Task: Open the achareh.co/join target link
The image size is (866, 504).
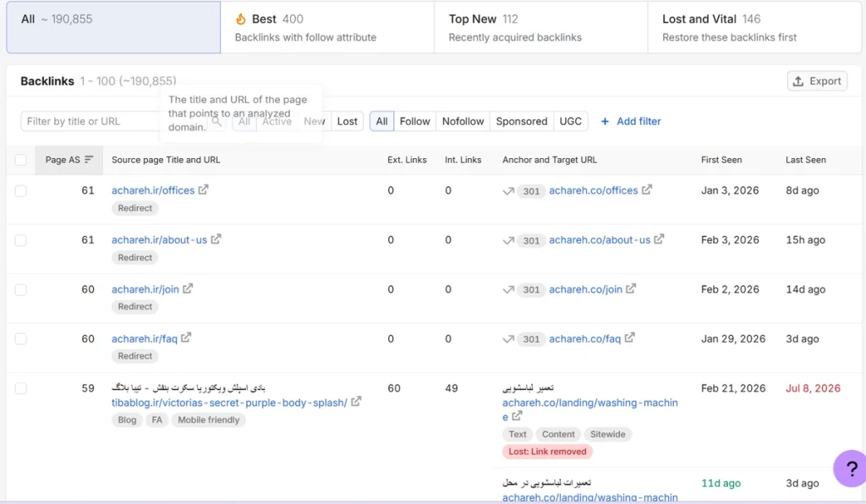Action: click(585, 289)
